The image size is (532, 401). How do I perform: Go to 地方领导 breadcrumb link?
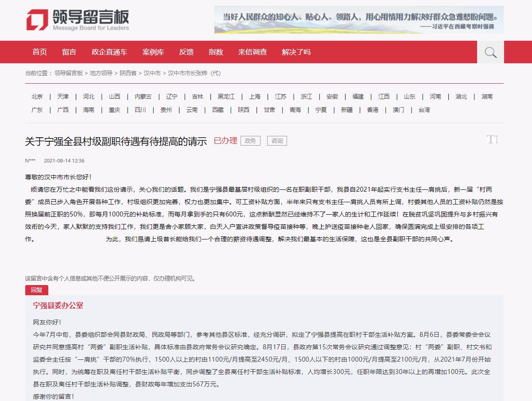(x=101, y=73)
